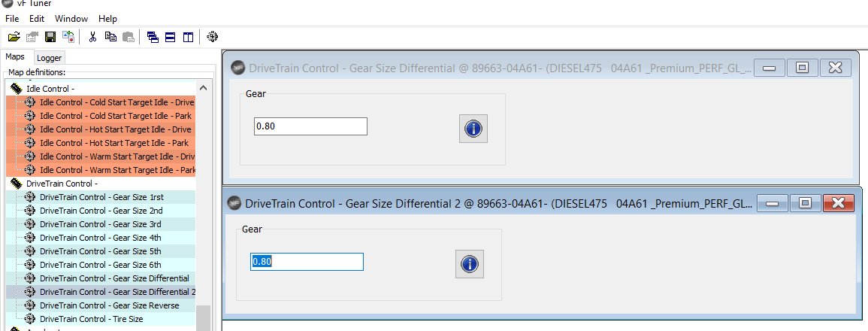Click the open file folder icon
The height and width of the screenshot is (331, 868).
coord(14,37)
